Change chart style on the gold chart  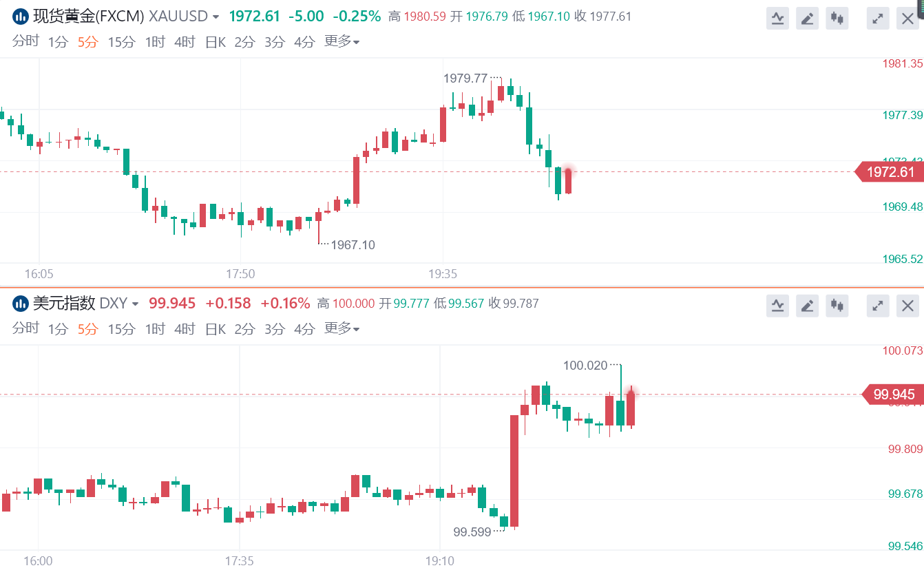click(837, 19)
